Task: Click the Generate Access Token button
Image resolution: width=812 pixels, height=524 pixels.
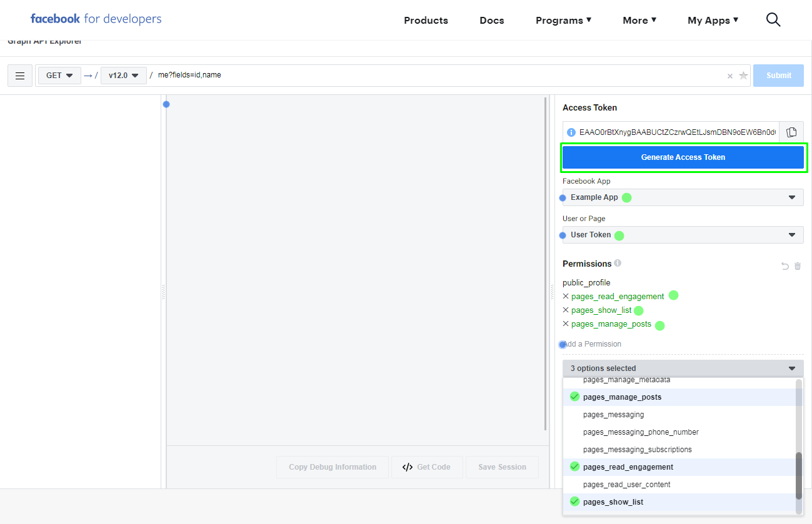Action: [683, 157]
